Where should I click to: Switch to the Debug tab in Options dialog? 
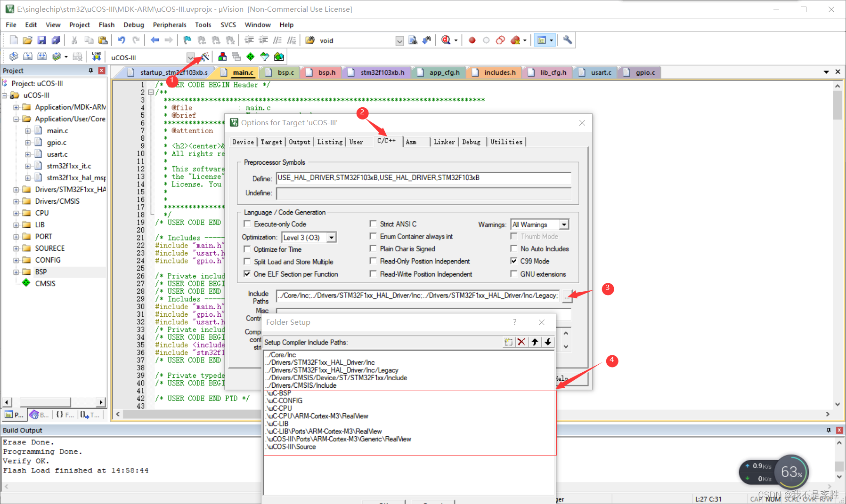471,142
